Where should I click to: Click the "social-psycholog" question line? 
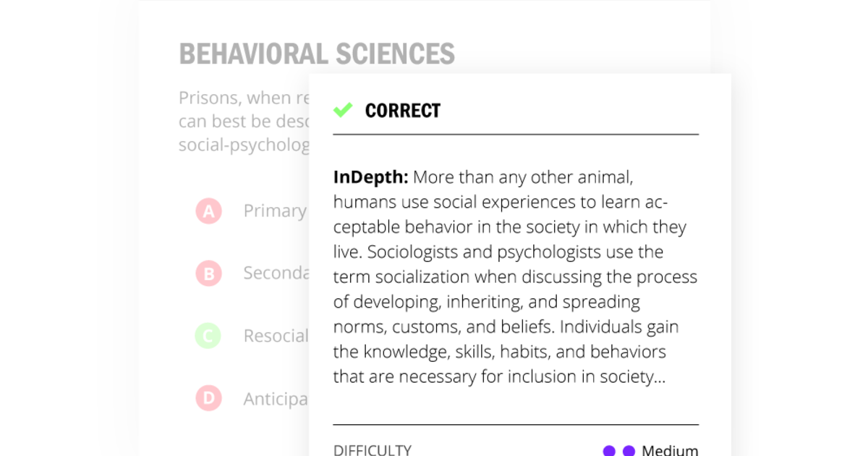tap(244, 145)
